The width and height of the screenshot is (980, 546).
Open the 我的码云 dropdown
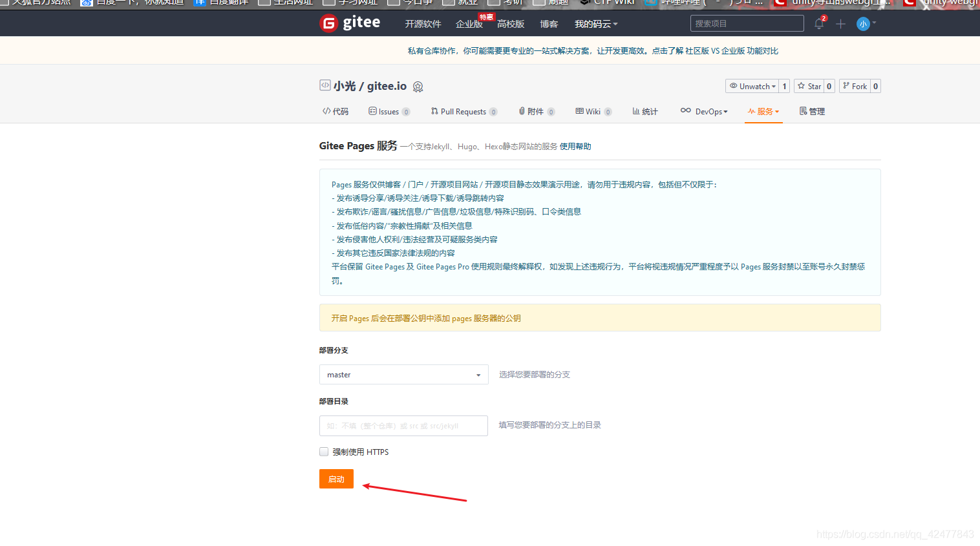coord(595,24)
